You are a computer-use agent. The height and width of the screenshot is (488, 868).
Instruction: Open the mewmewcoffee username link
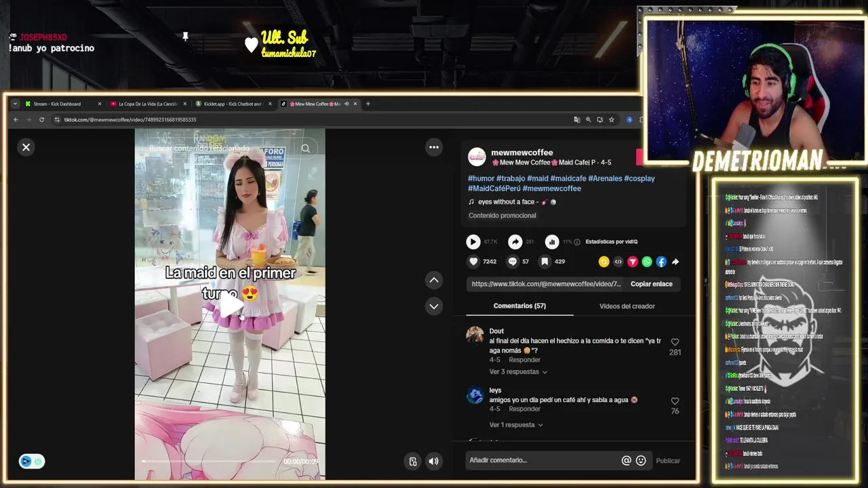(522, 152)
